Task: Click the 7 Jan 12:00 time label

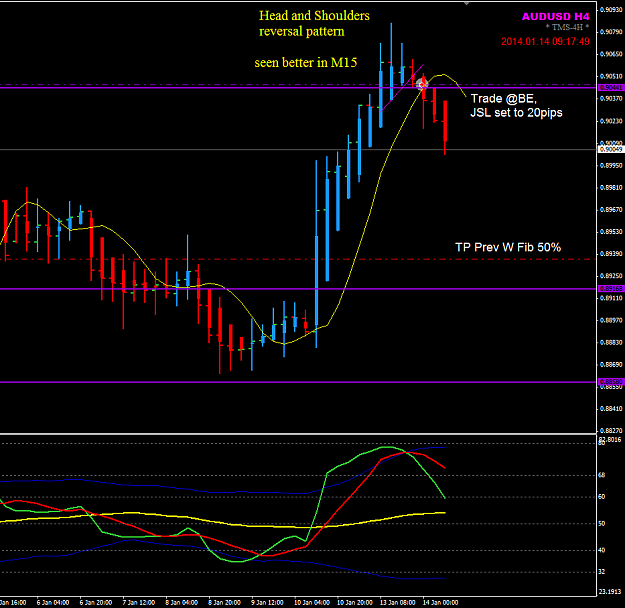Action: pos(138,602)
